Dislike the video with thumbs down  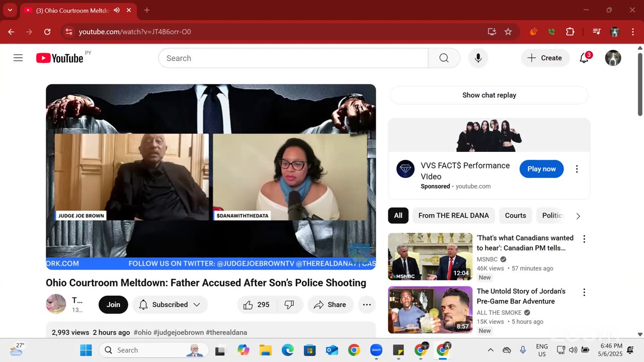(x=289, y=305)
